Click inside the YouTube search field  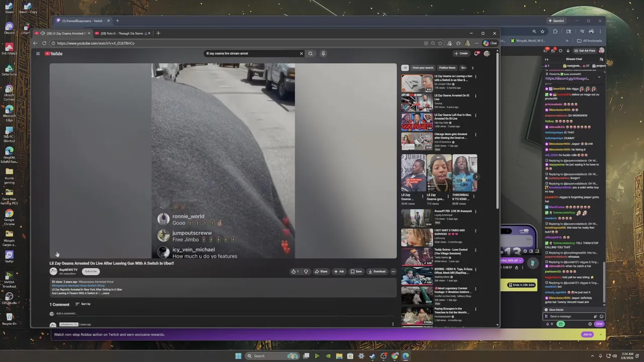click(252, 53)
